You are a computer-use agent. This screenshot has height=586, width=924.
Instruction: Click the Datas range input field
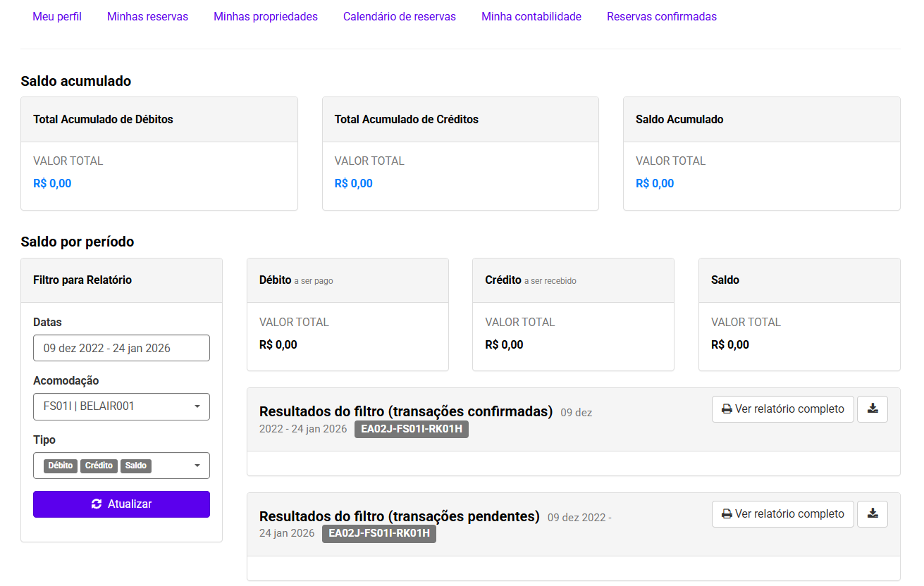coord(121,348)
